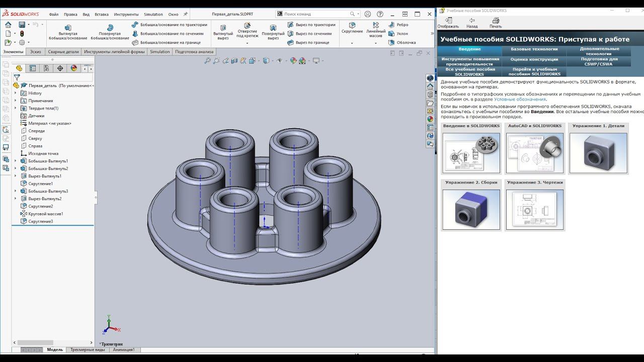Expand Вырез-Вытянуть2 feature
Viewport: 644px width, 362px height.
[16, 199]
